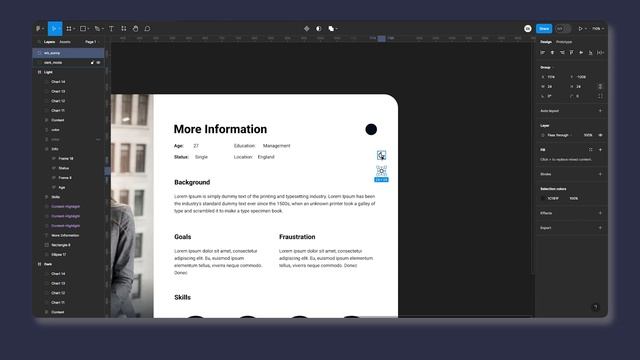This screenshot has width=640, height=360.
Task: Click the Boolean operations icon
Action: click(331, 29)
